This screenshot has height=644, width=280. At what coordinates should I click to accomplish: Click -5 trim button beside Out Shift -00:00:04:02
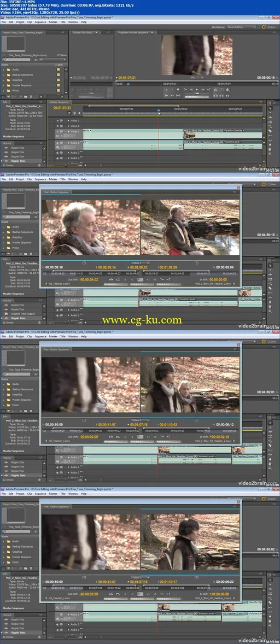(x=125, y=280)
